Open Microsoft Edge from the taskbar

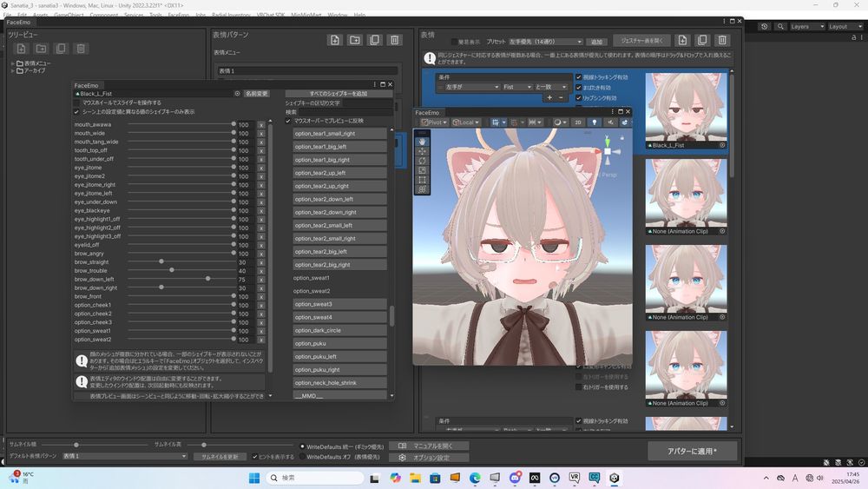point(475,478)
